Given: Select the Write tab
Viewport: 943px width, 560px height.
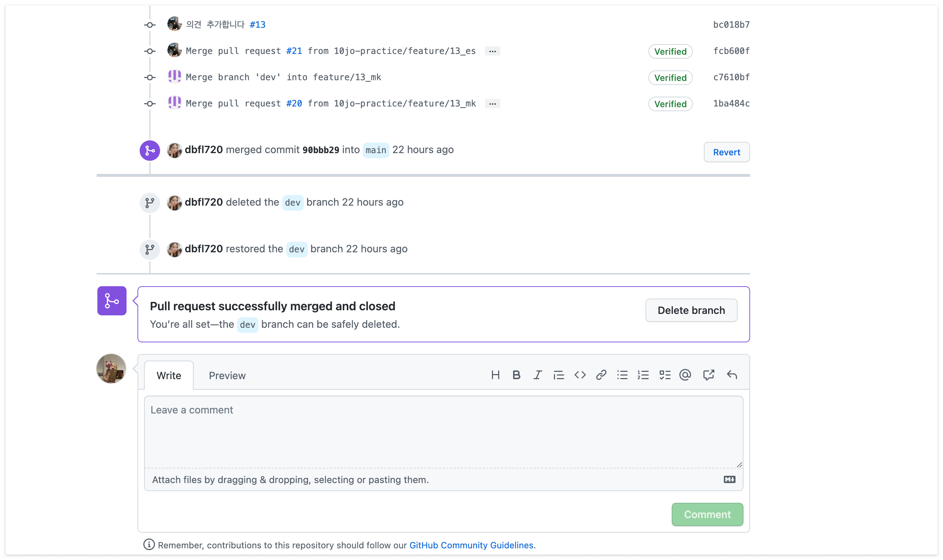Looking at the screenshot, I should coord(169,376).
